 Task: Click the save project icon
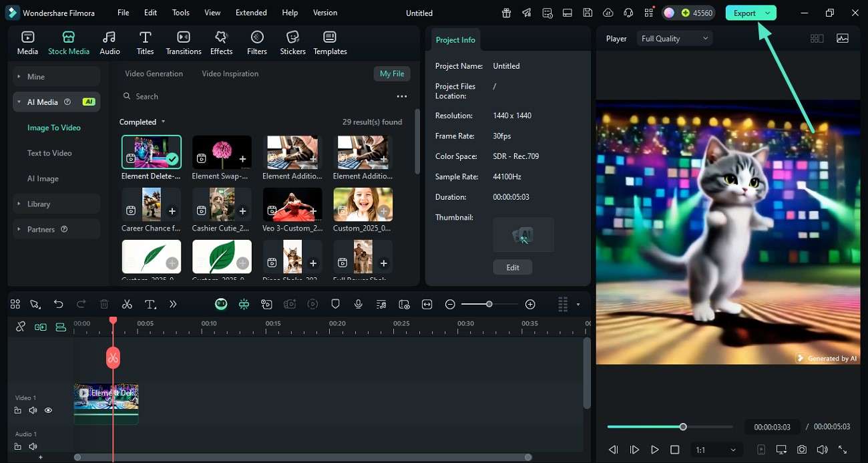(588, 13)
